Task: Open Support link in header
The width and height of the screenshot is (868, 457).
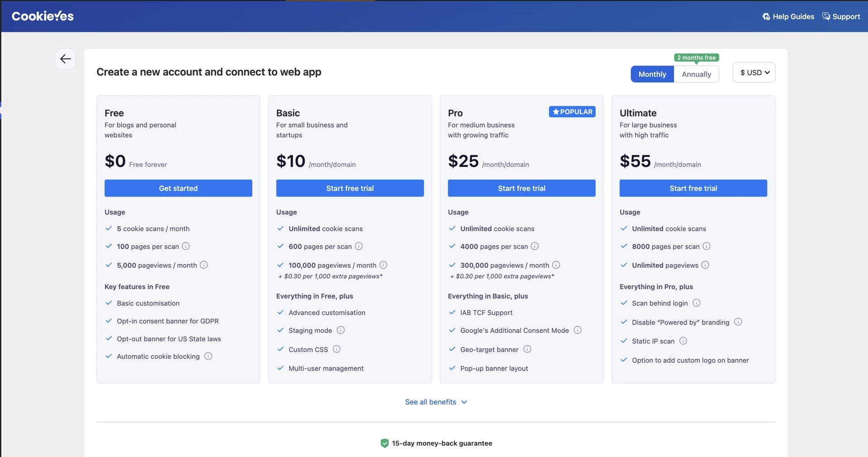Action: [841, 16]
